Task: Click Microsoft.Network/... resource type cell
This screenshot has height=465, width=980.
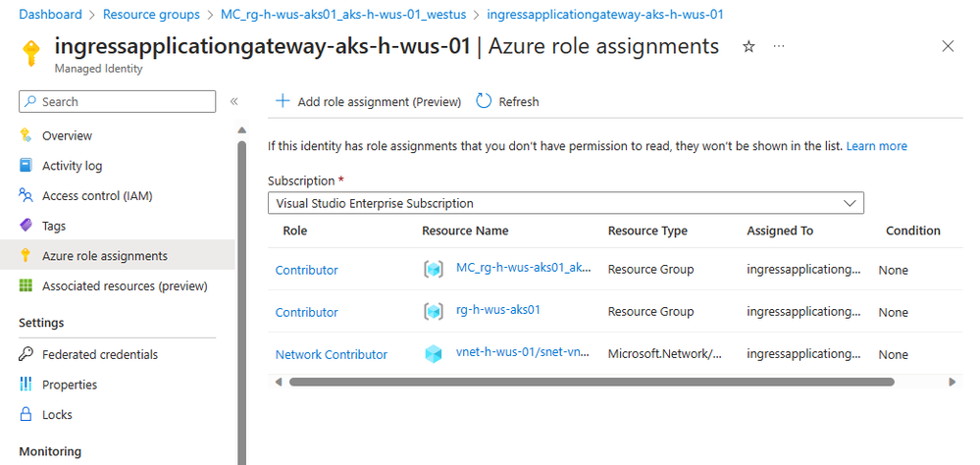Action: click(x=665, y=354)
